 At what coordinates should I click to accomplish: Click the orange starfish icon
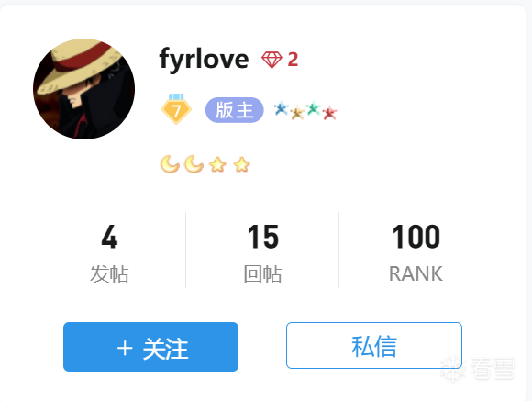pyautogui.click(x=297, y=113)
